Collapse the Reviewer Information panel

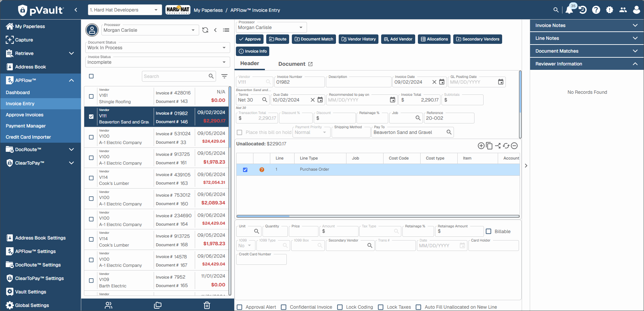[x=587, y=64]
